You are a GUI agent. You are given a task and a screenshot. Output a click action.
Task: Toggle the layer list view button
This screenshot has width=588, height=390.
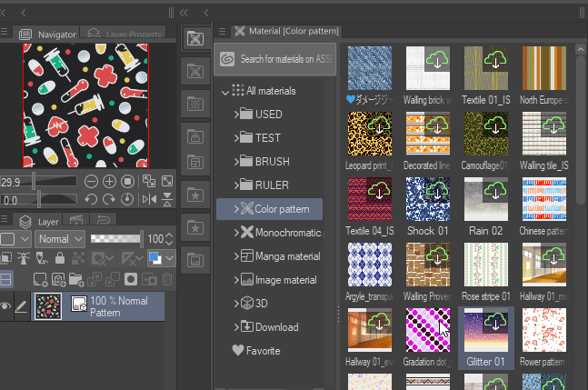(x=6, y=279)
